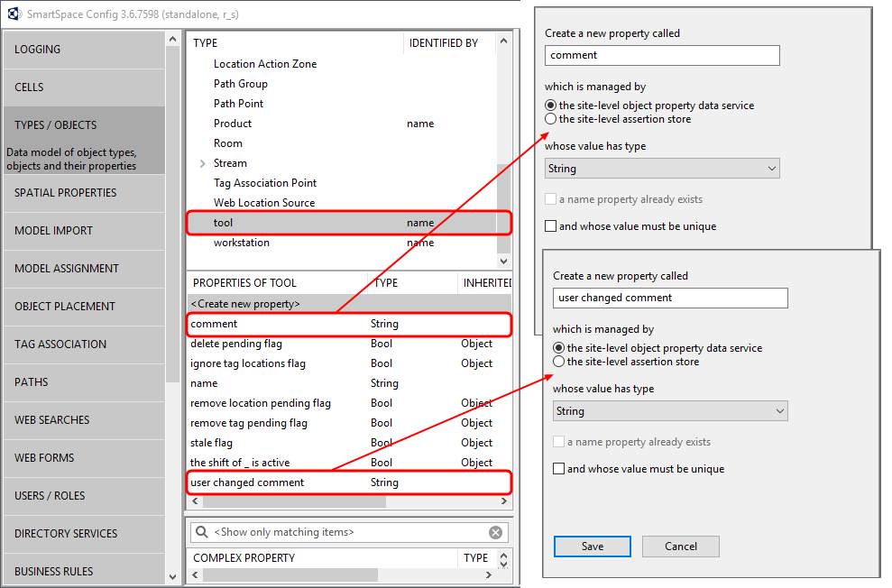Open WEB FORMS
Image resolution: width=892 pixels, height=588 pixels.
(x=84, y=458)
